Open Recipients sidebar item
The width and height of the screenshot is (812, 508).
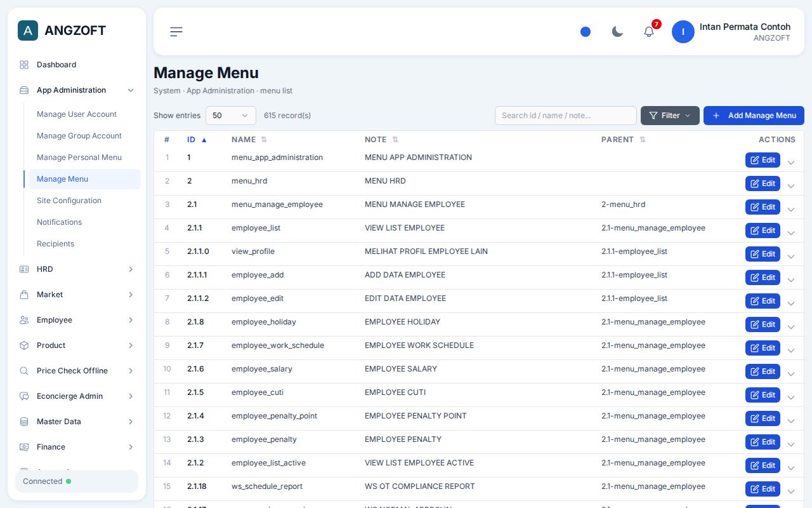coord(85,244)
